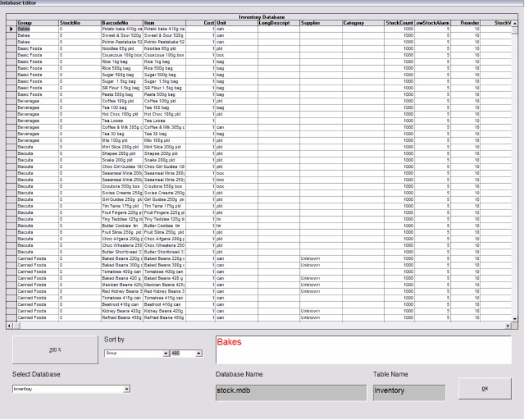The image size is (525, 420).
Task: Click the StockCount column header
Action: (x=399, y=23)
